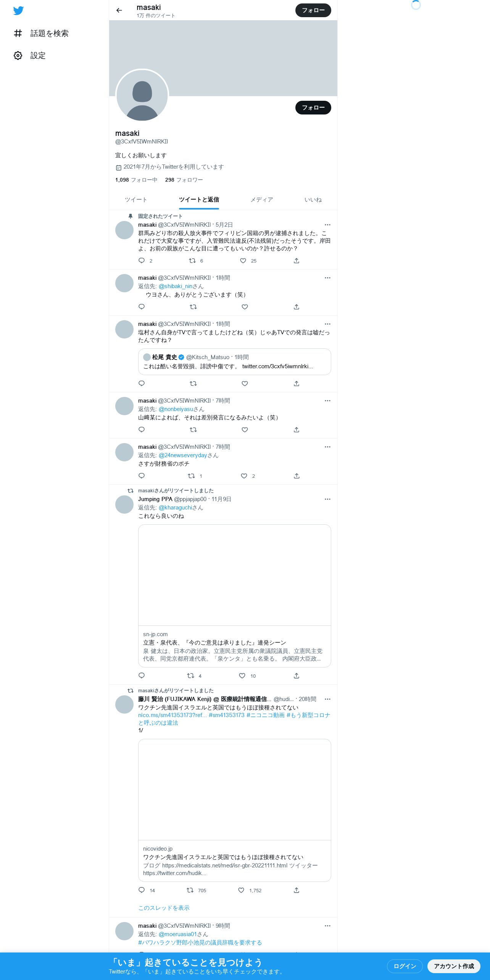Open このスレッドを表示 thread link
This screenshot has width=490, height=980.
(x=164, y=907)
